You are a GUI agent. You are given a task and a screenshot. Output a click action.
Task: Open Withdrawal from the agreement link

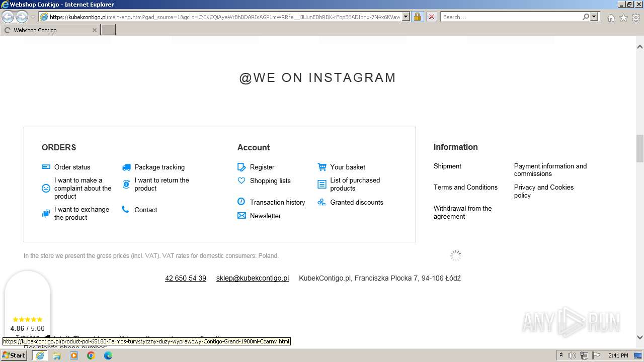463,212
